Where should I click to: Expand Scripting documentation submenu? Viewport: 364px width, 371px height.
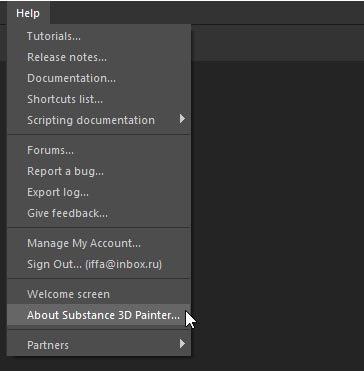(99, 120)
